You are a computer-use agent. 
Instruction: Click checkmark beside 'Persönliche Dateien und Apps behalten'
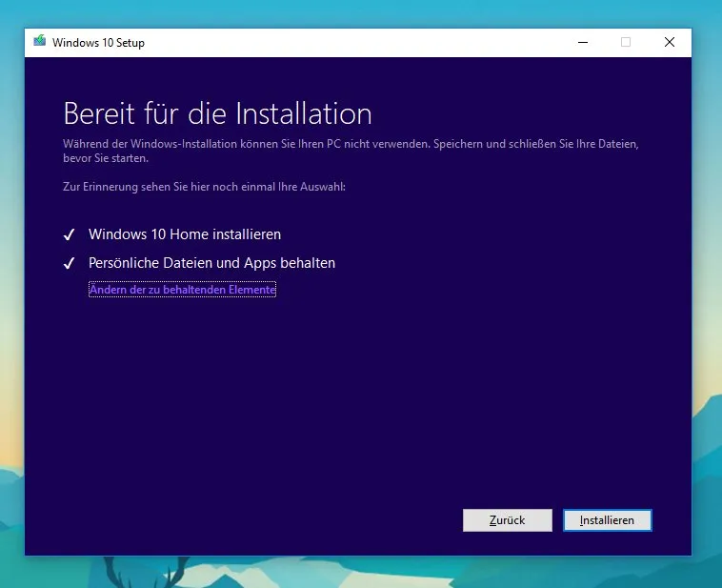[x=70, y=264]
